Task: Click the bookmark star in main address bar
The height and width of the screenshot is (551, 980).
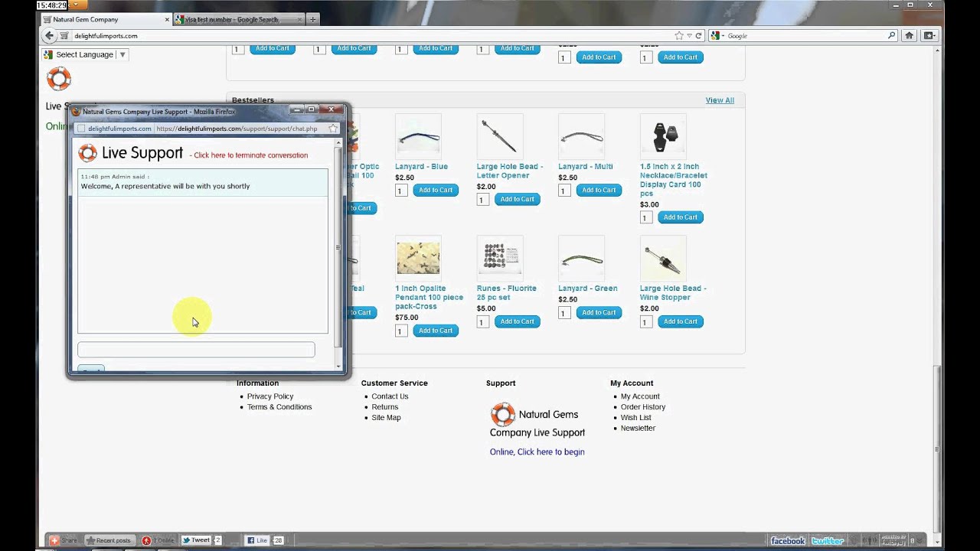Action: (678, 35)
